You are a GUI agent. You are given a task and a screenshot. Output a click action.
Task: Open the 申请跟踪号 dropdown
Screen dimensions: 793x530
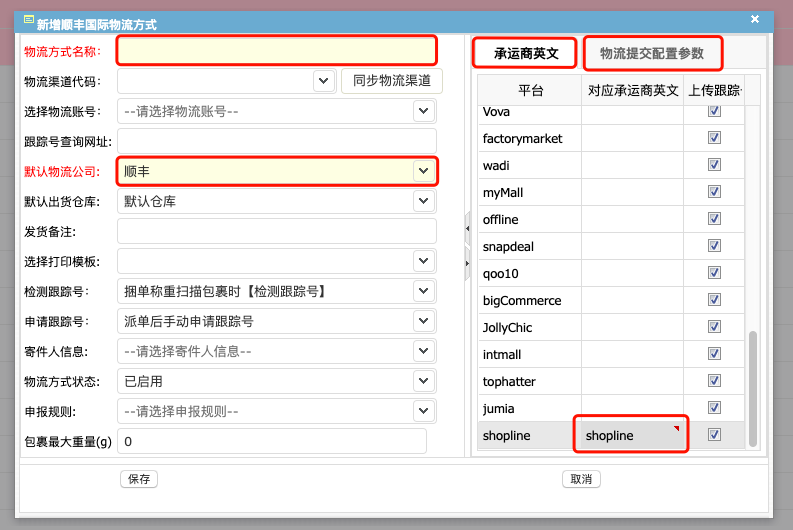point(424,321)
